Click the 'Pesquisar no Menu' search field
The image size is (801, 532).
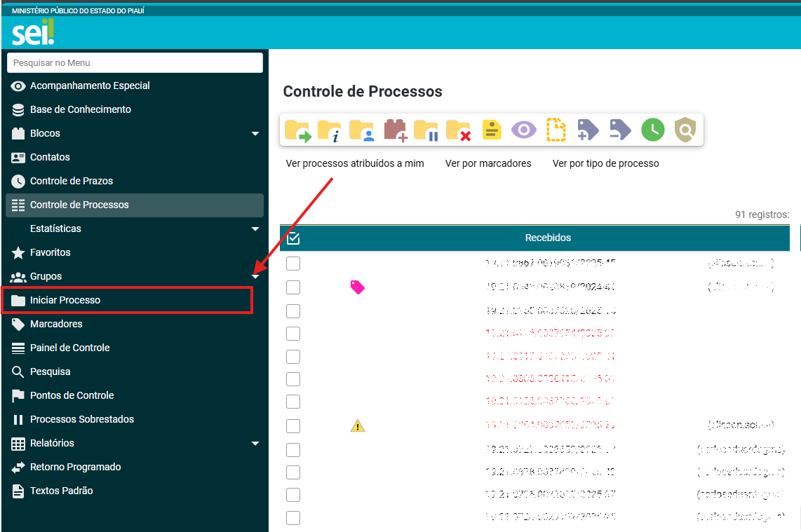click(135, 63)
